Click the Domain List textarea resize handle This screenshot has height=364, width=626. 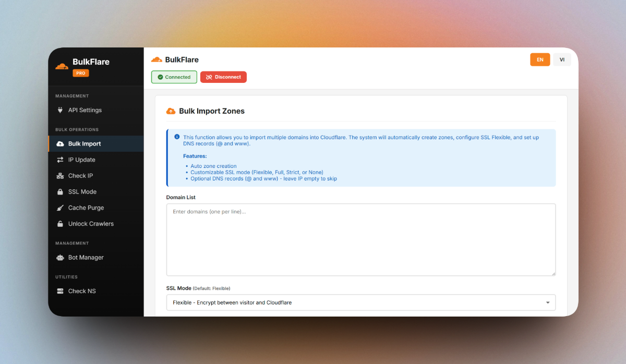point(553,273)
